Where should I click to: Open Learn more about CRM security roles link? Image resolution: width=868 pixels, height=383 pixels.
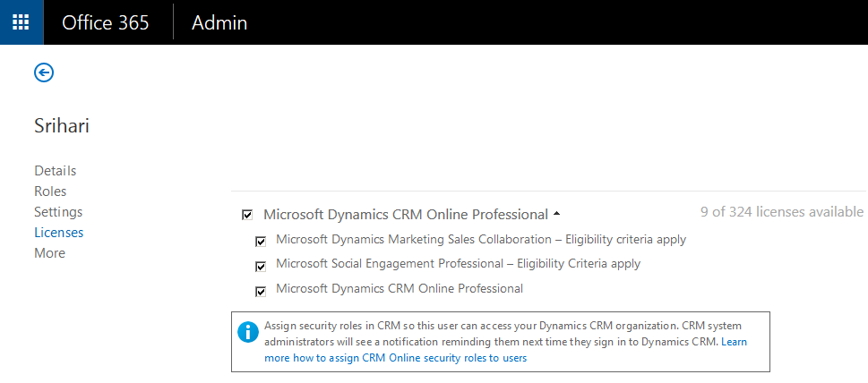pyautogui.click(x=395, y=357)
